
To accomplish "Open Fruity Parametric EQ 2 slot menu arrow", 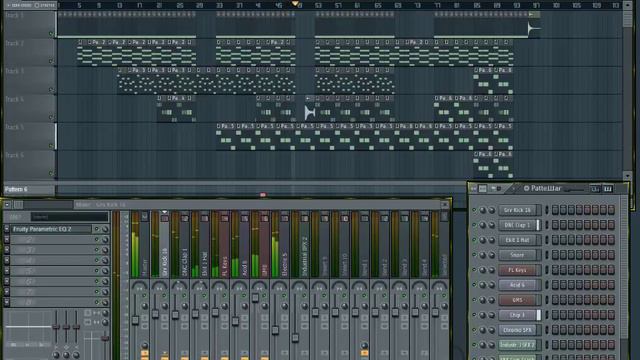I will pos(7,229).
